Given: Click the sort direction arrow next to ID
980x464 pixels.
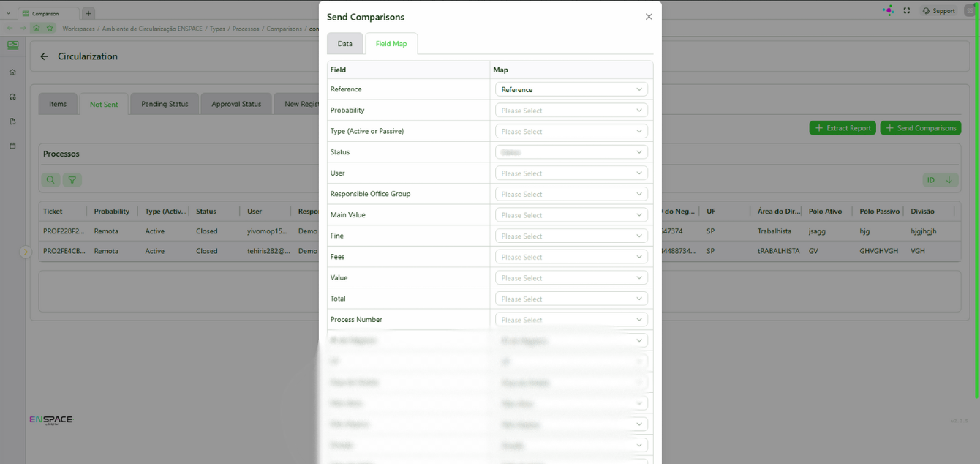Looking at the screenshot, I should [x=949, y=180].
